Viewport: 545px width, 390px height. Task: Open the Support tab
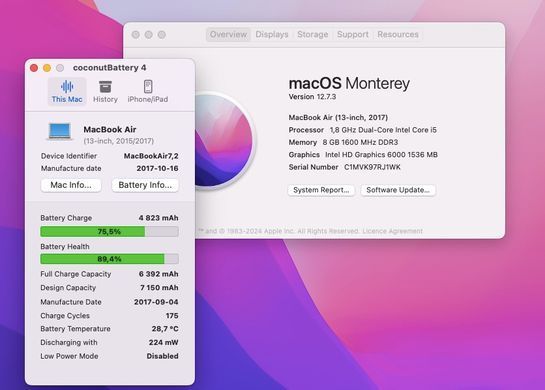point(352,34)
